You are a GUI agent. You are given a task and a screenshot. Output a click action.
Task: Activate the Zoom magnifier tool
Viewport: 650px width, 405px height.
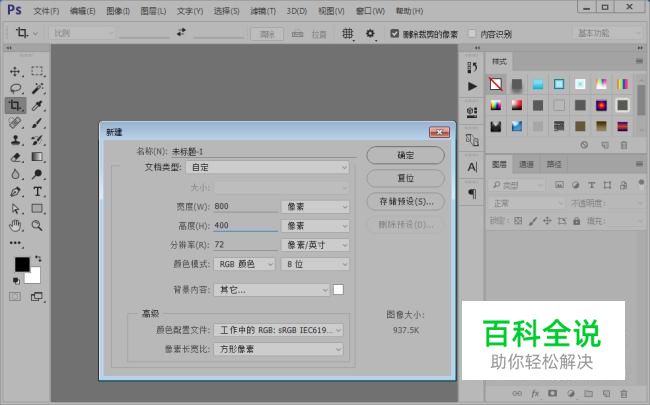pyautogui.click(x=37, y=225)
